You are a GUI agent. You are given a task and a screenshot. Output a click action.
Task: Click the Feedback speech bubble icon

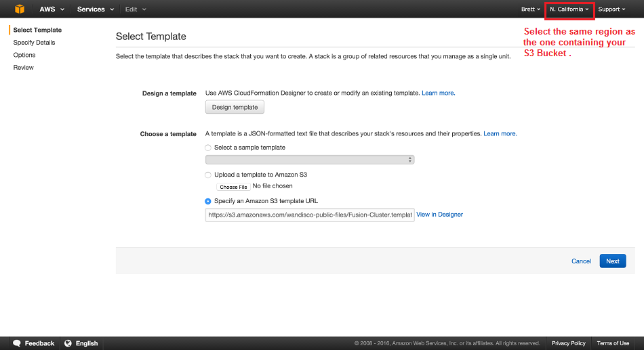17,343
